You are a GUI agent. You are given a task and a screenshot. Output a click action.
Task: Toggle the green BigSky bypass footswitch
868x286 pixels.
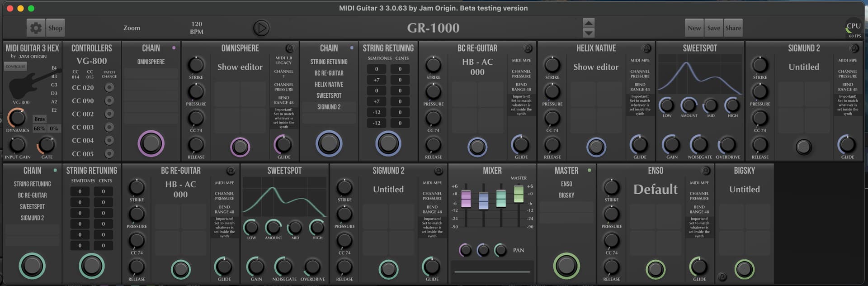[x=744, y=269]
